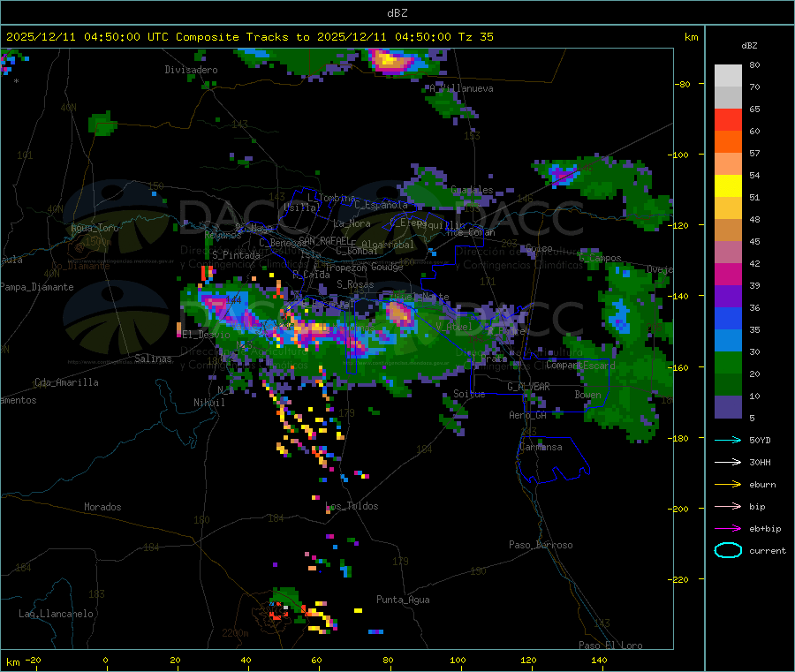Screen dimensions: 795x672
Task: Click the magenta storm core near top center
Action: coord(391,63)
